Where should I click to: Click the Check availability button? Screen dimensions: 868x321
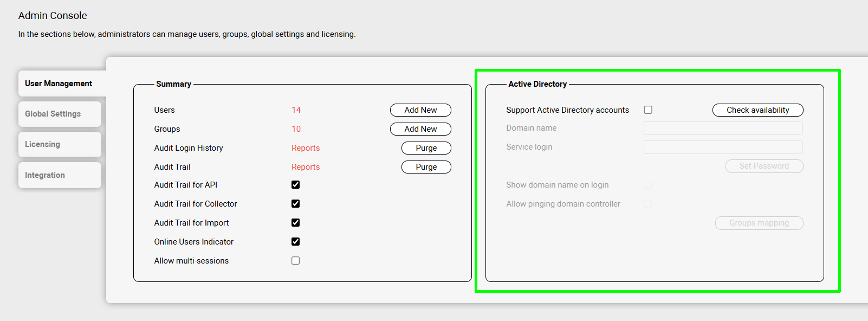click(757, 110)
